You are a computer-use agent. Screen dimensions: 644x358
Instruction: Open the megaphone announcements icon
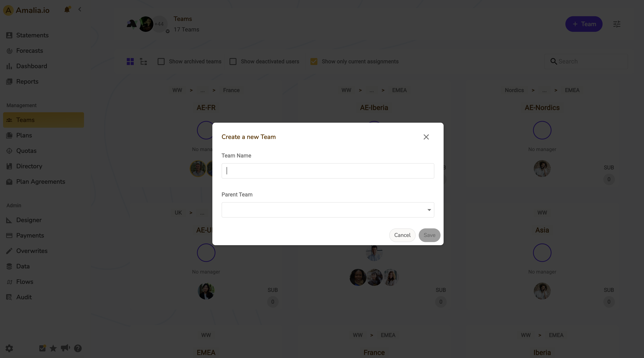pyautogui.click(x=65, y=348)
